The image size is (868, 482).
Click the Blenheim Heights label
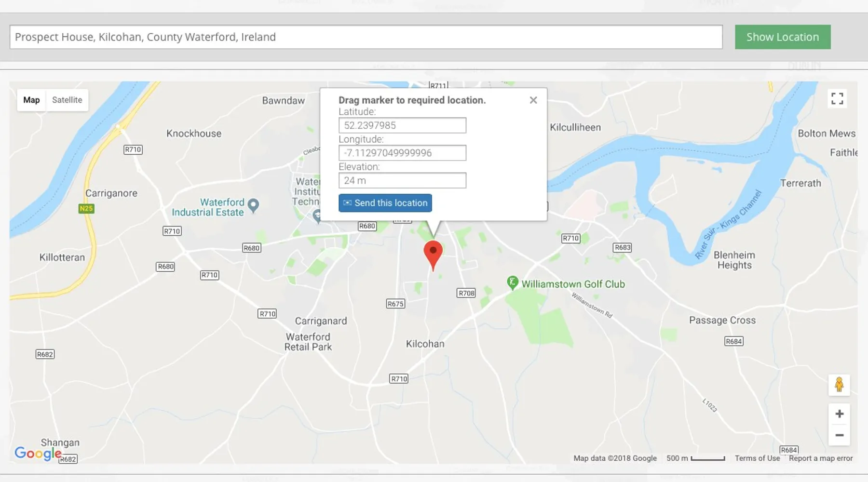[x=734, y=260]
